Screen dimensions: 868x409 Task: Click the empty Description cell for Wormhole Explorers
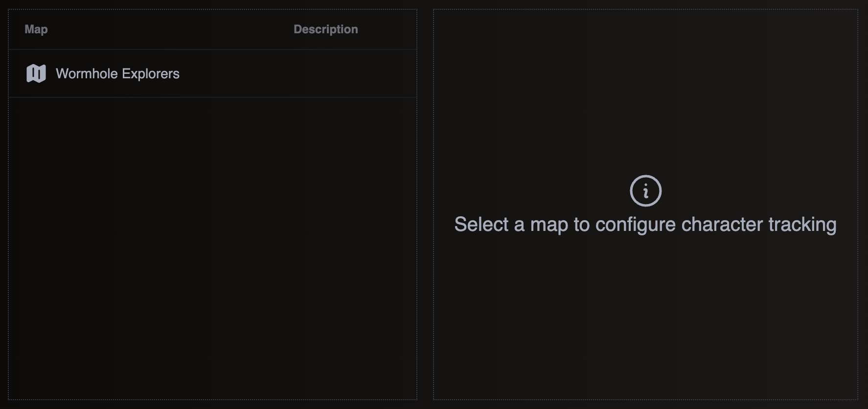(x=325, y=73)
